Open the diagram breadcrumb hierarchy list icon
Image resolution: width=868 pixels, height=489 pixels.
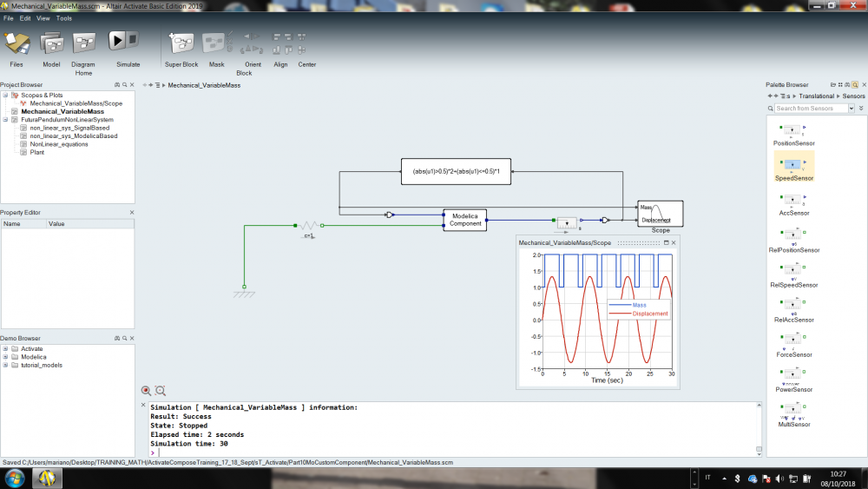158,85
